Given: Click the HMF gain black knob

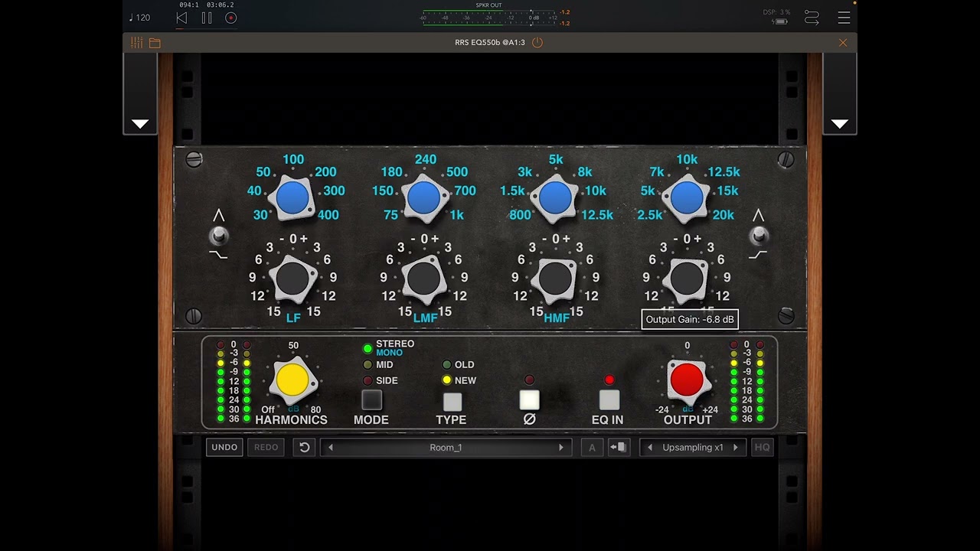Looking at the screenshot, I should [x=555, y=279].
